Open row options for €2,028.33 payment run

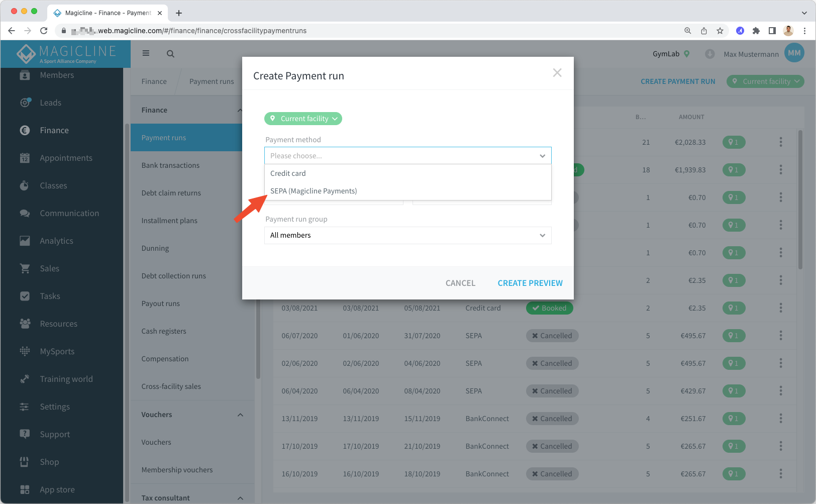coord(781,142)
